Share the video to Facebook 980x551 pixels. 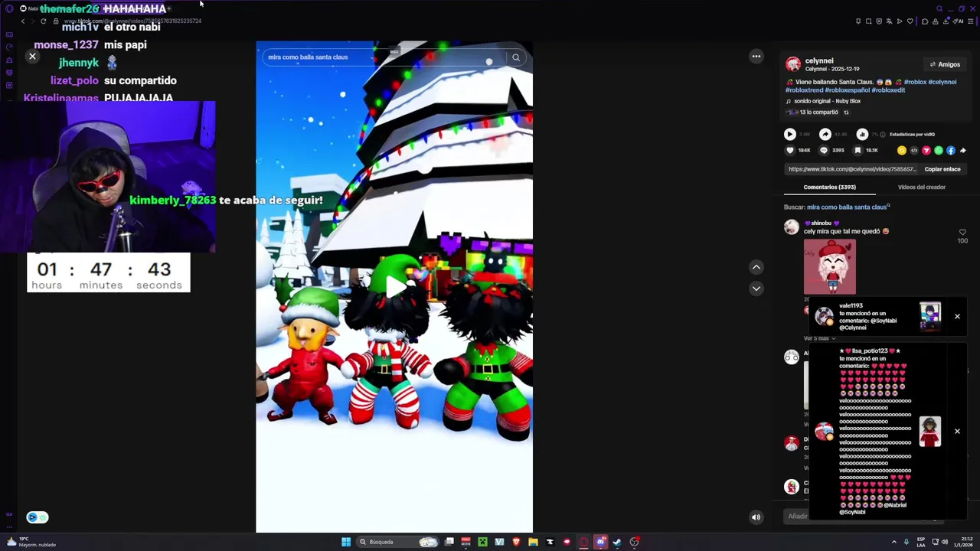951,151
